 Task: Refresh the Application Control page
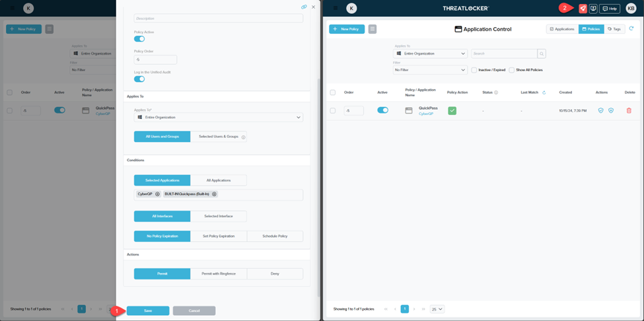coord(631,29)
